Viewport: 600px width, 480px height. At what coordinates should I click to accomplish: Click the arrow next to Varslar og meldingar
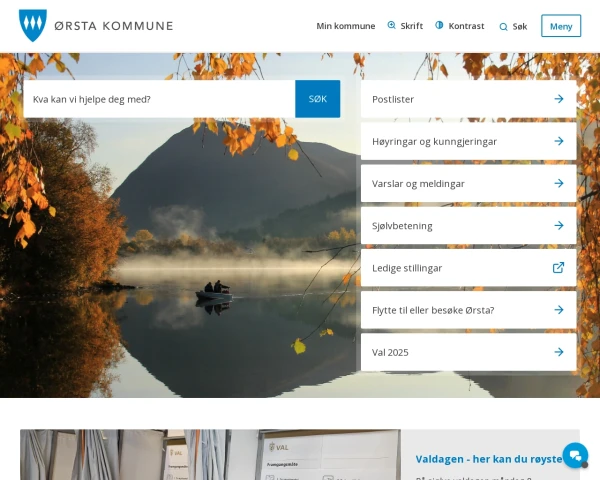pyautogui.click(x=559, y=183)
